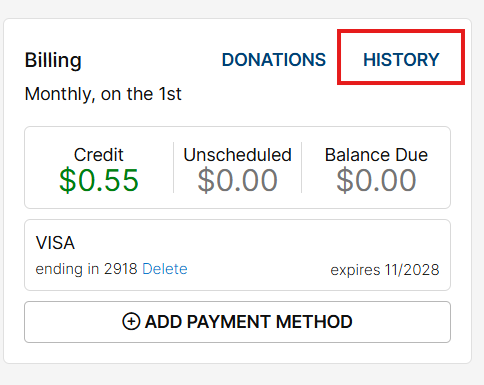Image resolution: width=484 pixels, height=385 pixels.
Task: Click the Credit label
Action: pyautogui.click(x=99, y=155)
